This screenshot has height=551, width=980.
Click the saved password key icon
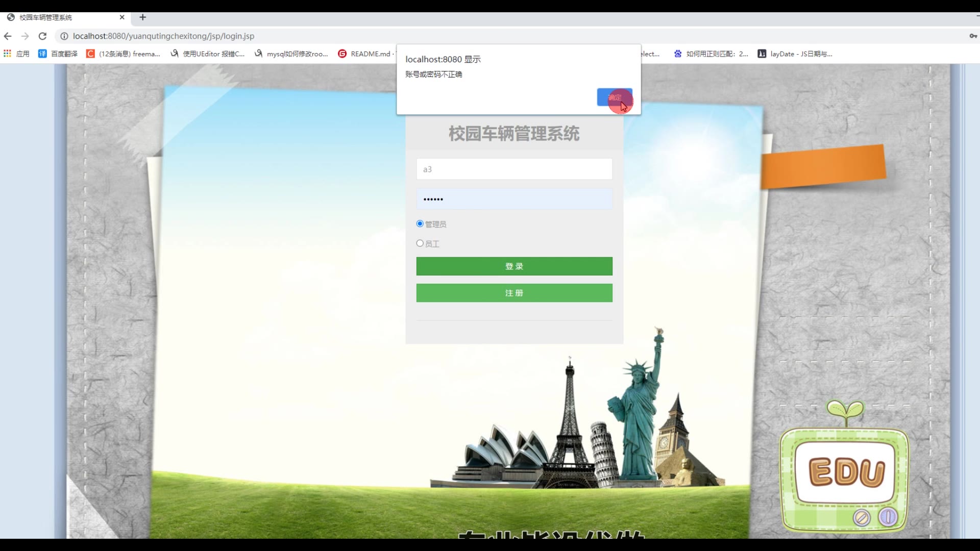pos(973,36)
